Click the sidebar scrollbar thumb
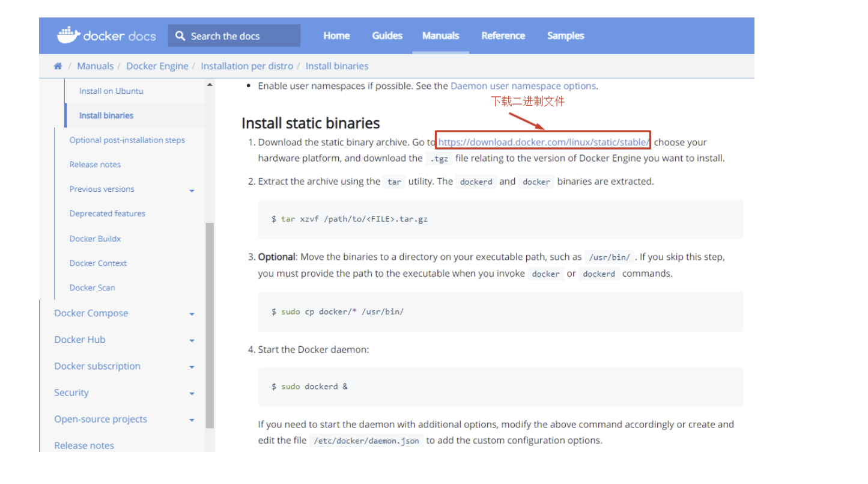Image resolution: width=868 pixels, height=484 pixels. [x=210, y=325]
